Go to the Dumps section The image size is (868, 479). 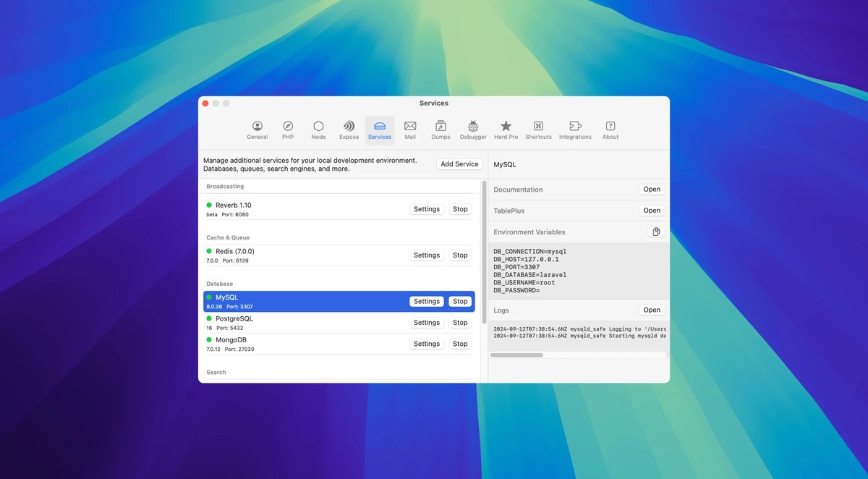pos(441,130)
